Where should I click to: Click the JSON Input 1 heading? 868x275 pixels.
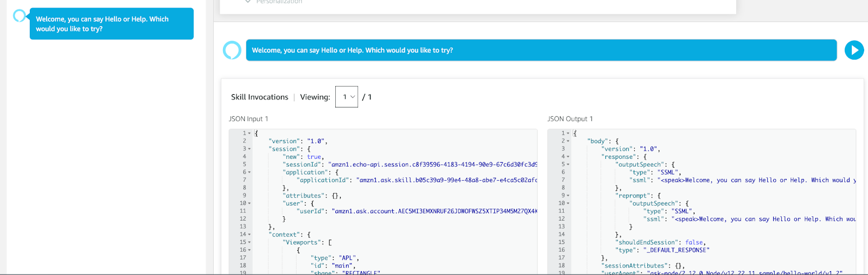[x=248, y=119]
